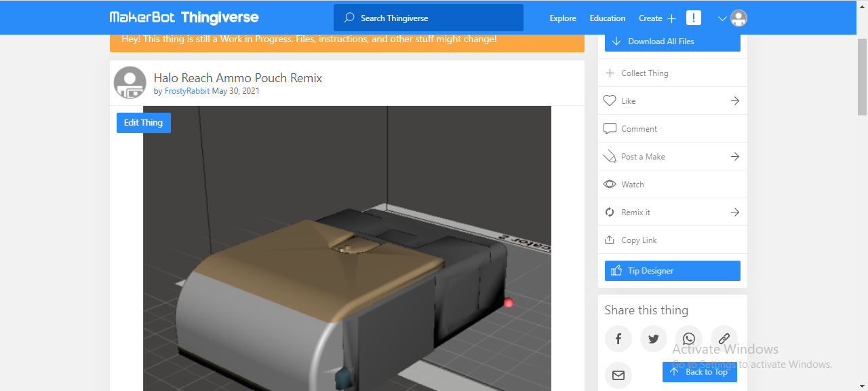Expand the Remix it arrow

(x=734, y=212)
